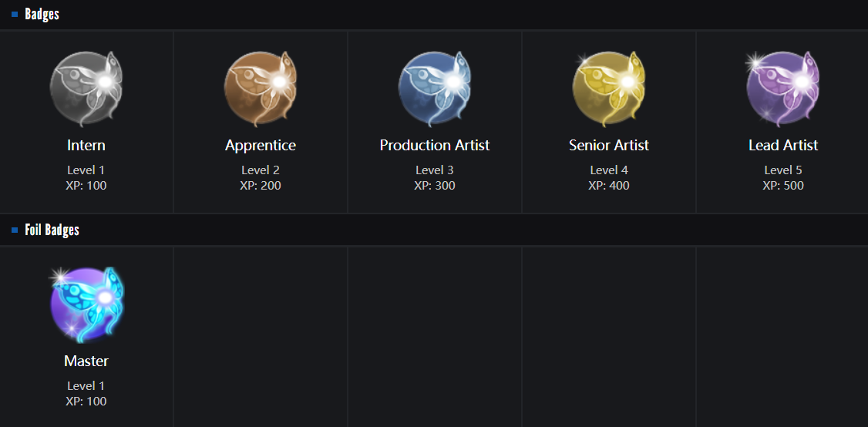Click the Badges section header
Image resolution: width=868 pixels, height=427 pixels.
point(42,14)
